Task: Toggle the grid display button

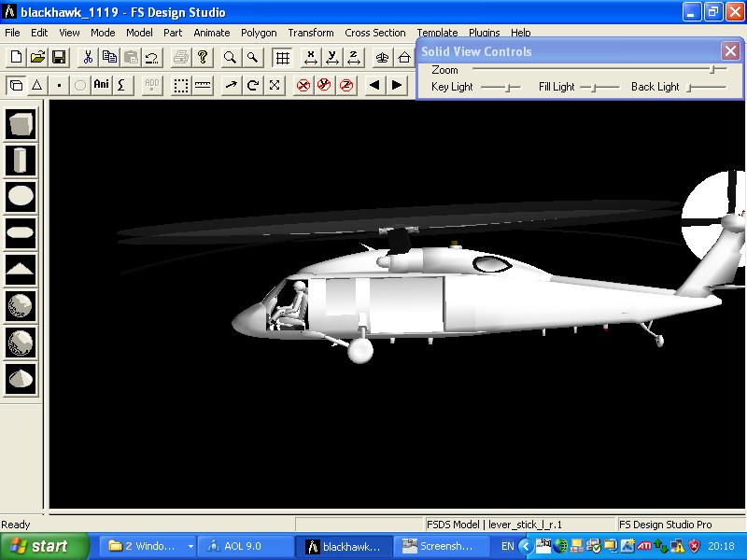Action: [282, 58]
